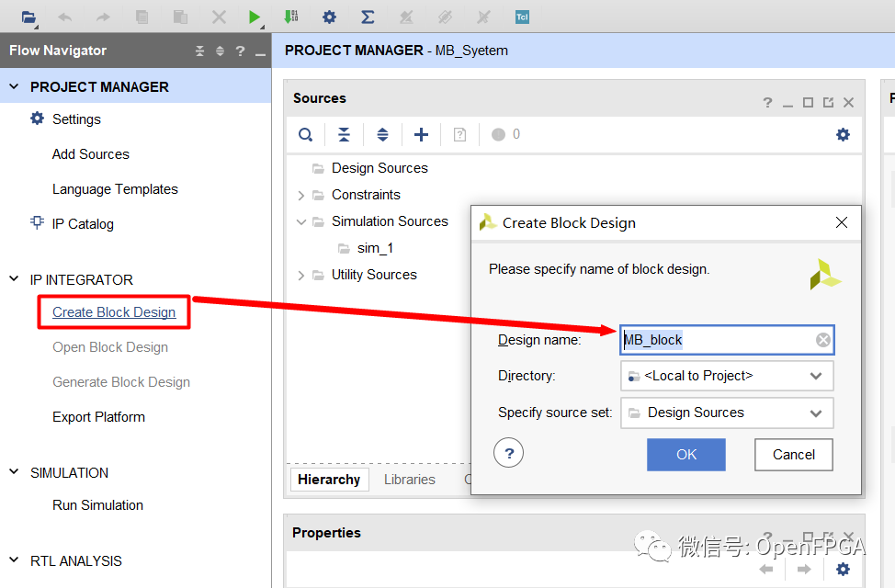Open Flow Navigator help question mark
Viewport: 895px width, 588px height.
(x=241, y=51)
